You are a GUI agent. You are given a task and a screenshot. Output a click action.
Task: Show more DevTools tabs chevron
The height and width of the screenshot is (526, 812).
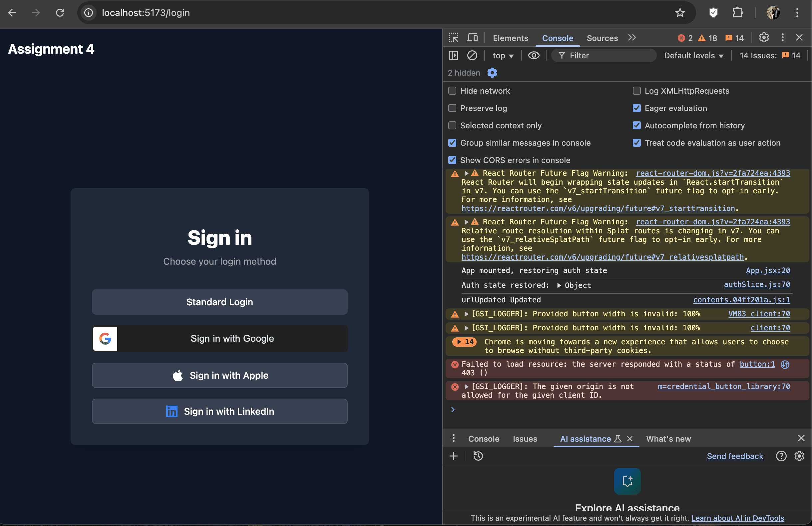coord(632,38)
